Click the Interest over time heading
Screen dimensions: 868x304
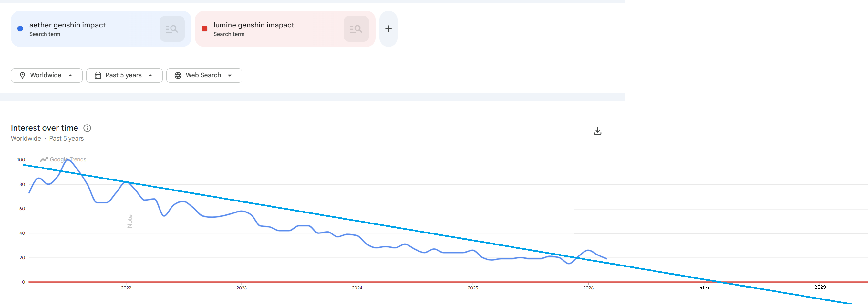click(45, 128)
